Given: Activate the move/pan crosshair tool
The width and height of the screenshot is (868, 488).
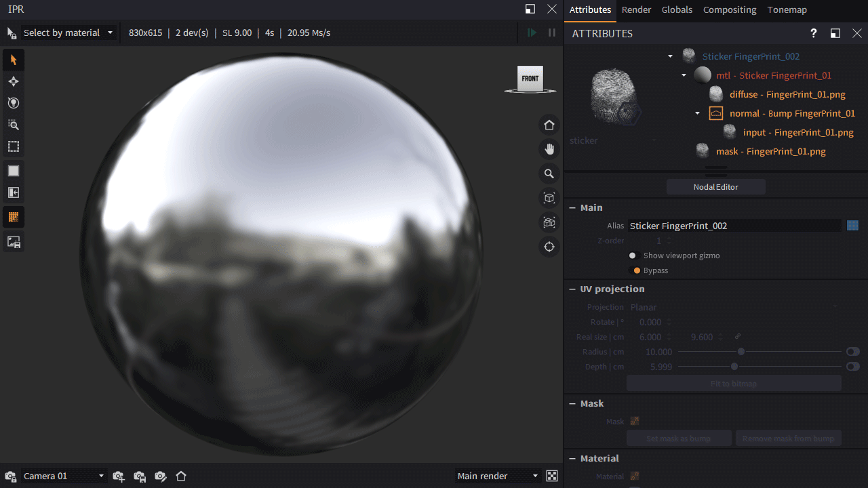Looking at the screenshot, I should point(13,82).
